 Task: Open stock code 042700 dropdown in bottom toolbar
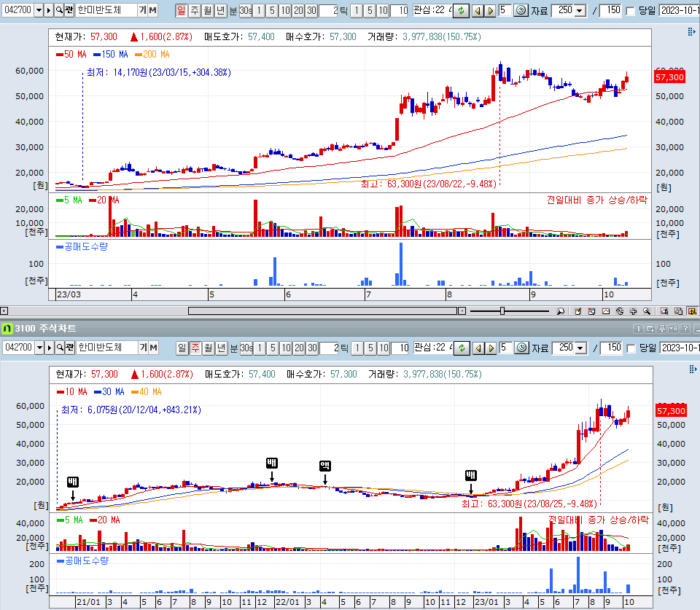(39, 347)
